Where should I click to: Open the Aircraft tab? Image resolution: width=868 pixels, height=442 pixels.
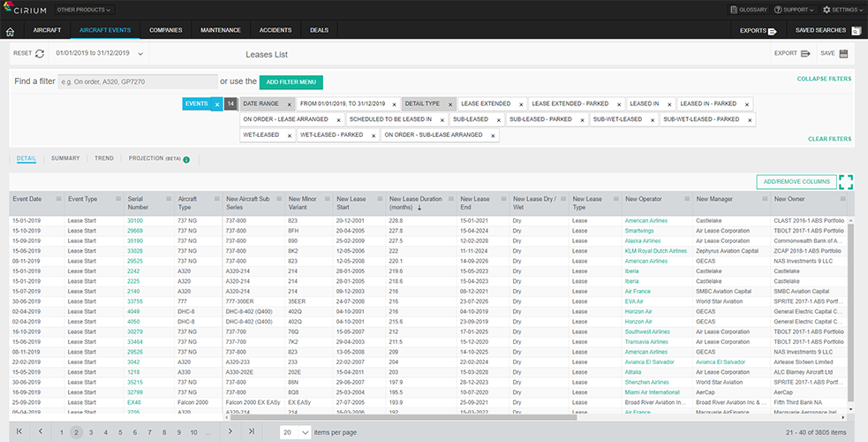point(47,30)
